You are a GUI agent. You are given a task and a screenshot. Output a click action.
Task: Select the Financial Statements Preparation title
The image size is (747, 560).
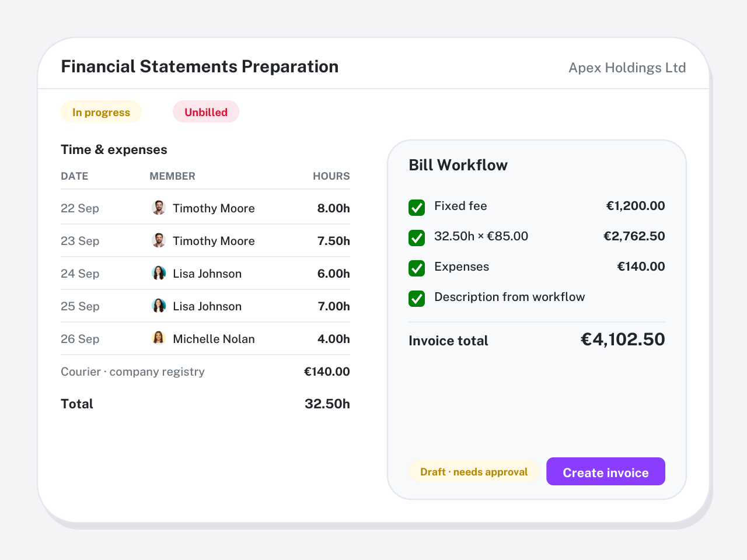click(x=200, y=66)
